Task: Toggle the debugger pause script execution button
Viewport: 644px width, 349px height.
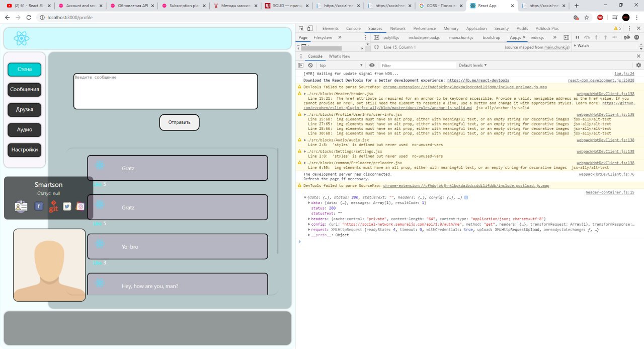Action: 577,37
